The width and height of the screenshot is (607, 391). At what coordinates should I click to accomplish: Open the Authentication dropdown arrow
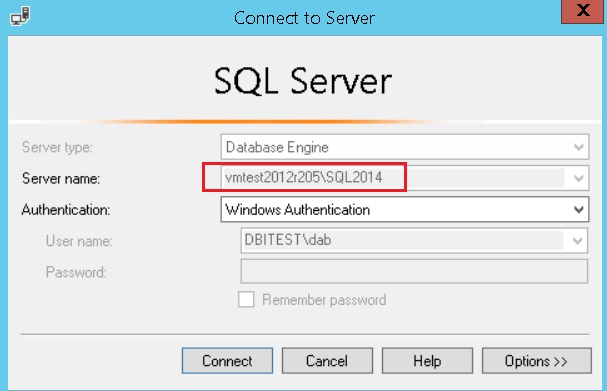click(x=579, y=209)
